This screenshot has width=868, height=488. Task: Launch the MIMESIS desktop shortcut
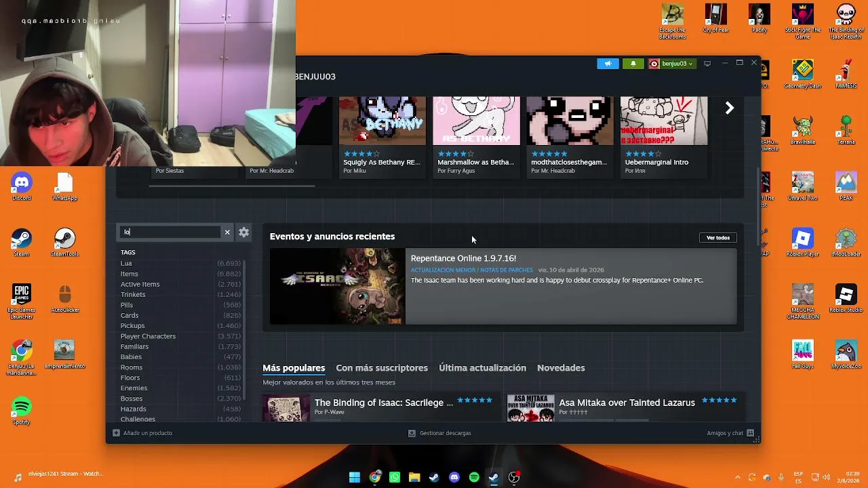(x=846, y=75)
